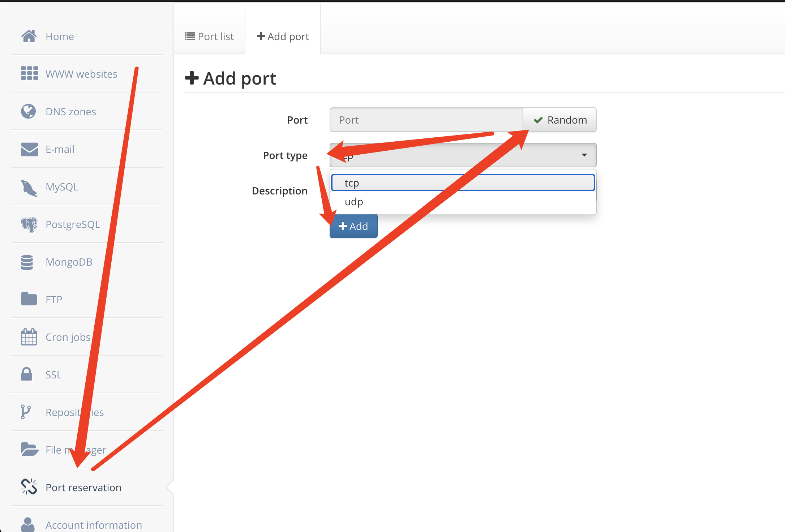This screenshot has width=785, height=532.
Task: Click the Home house icon
Action: [29, 36]
